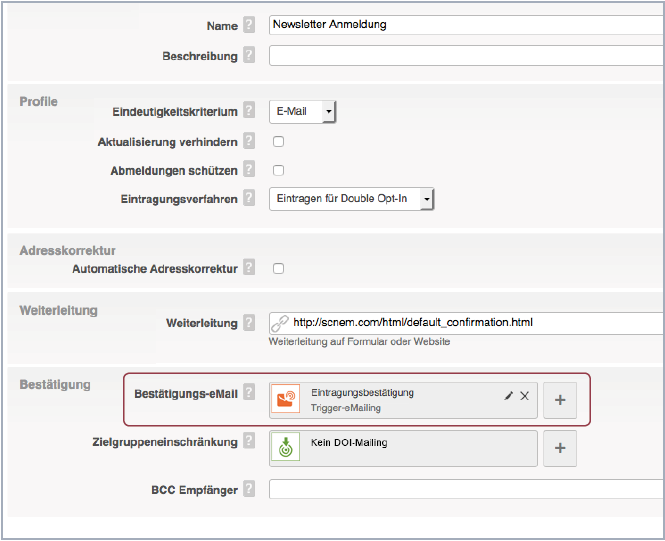
Task: Click into the Name text field
Action: (465, 25)
